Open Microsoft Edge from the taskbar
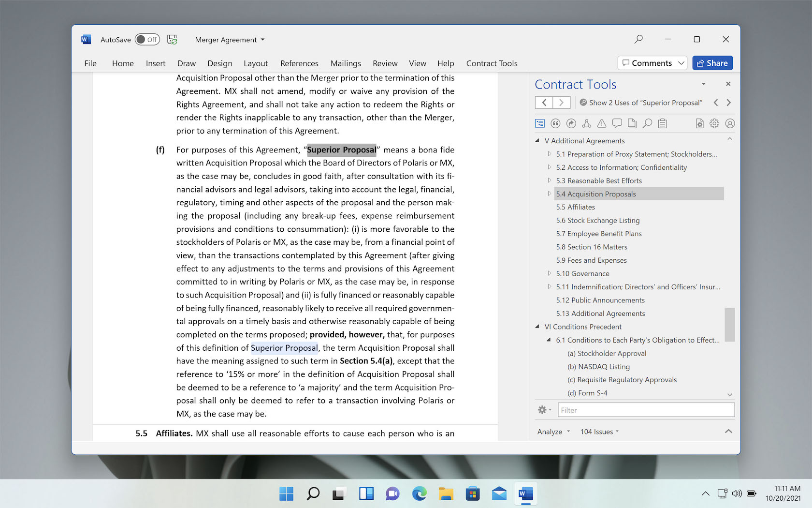The image size is (812, 508). tap(419, 493)
